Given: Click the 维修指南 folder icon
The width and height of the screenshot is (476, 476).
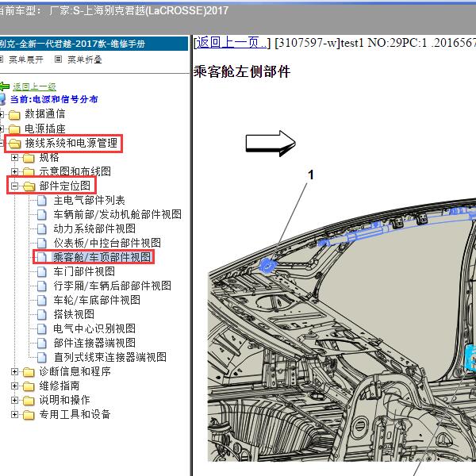Looking at the screenshot, I should pyautogui.click(x=29, y=386).
